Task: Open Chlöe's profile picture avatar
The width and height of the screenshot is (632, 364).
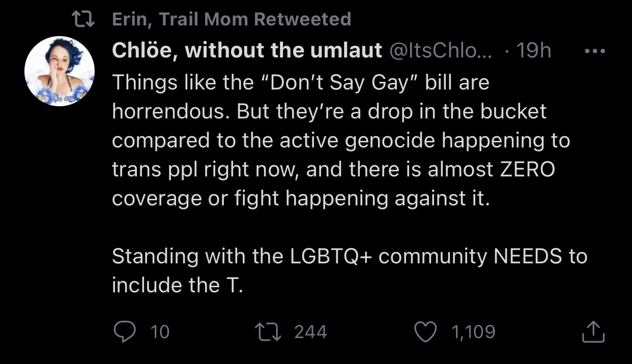Action: [60, 71]
